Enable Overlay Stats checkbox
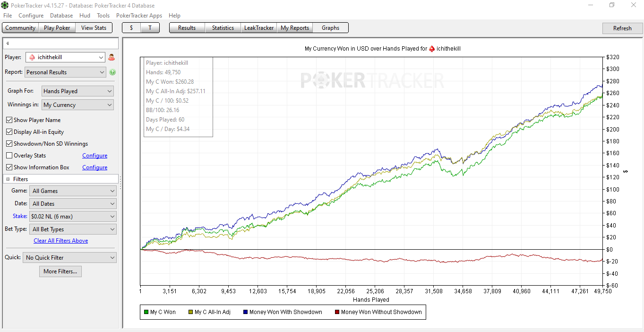Screen dimensions: 644x332 [9, 156]
